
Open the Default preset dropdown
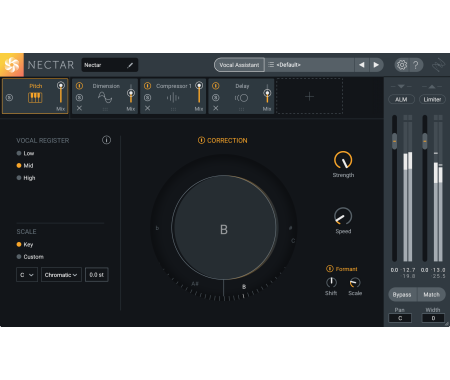pyautogui.click(x=309, y=65)
